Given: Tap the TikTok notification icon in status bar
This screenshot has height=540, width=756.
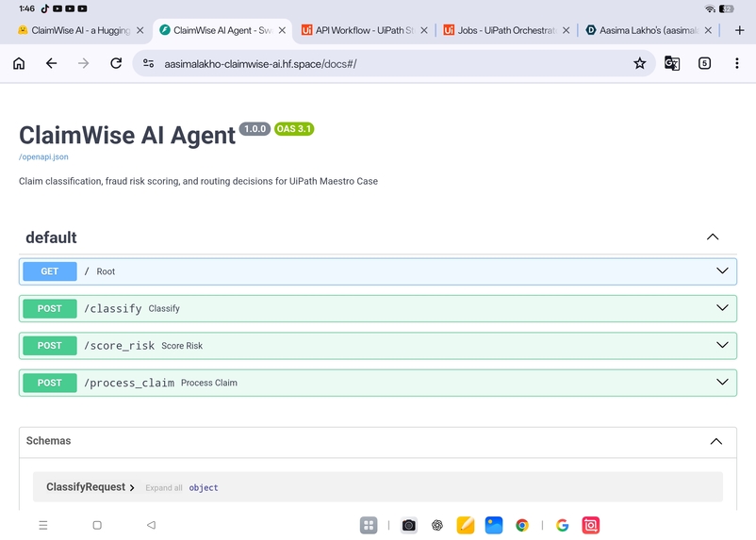Looking at the screenshot, I should [x=45, y=8].
